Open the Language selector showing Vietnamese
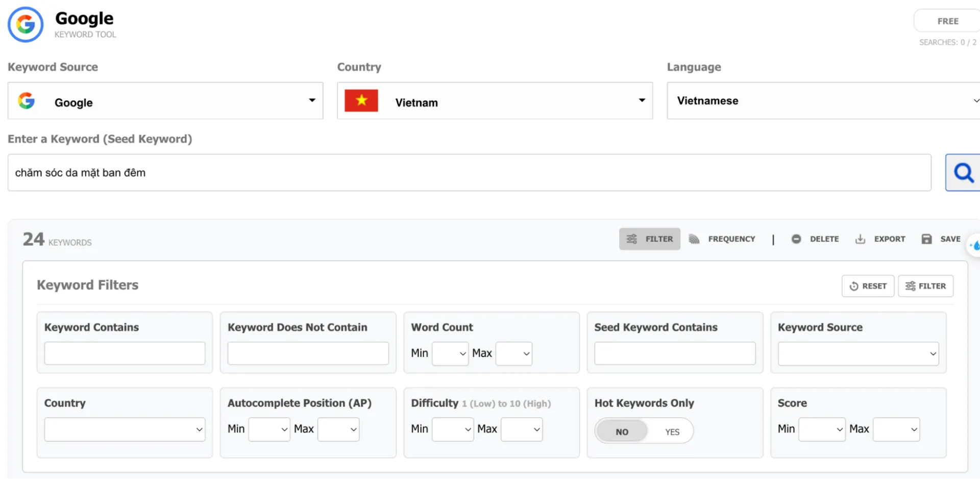The width and height of the screenshot is (980, 479). [x=822, y=101]
